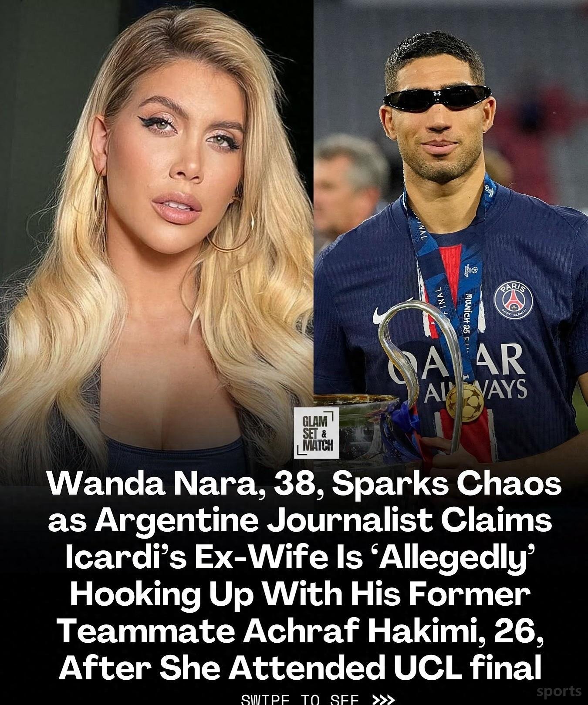588x705 pixels.
Task: Click the Paris Saint-Germain crest on jersey
Action: click(513, 301)
